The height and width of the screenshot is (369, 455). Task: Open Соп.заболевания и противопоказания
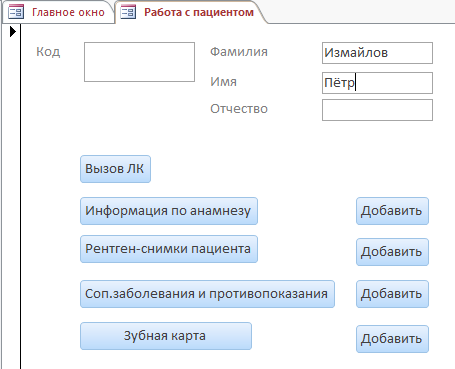point(207,294)
